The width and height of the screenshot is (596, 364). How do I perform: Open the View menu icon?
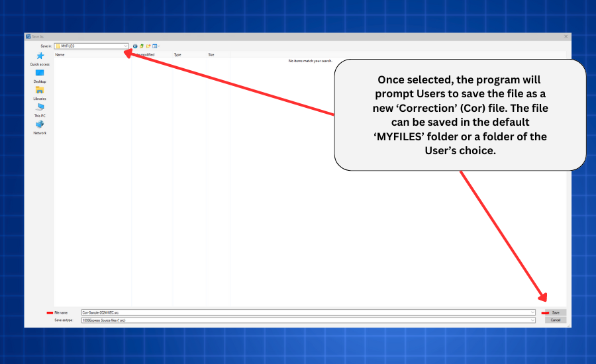[156, 46]
